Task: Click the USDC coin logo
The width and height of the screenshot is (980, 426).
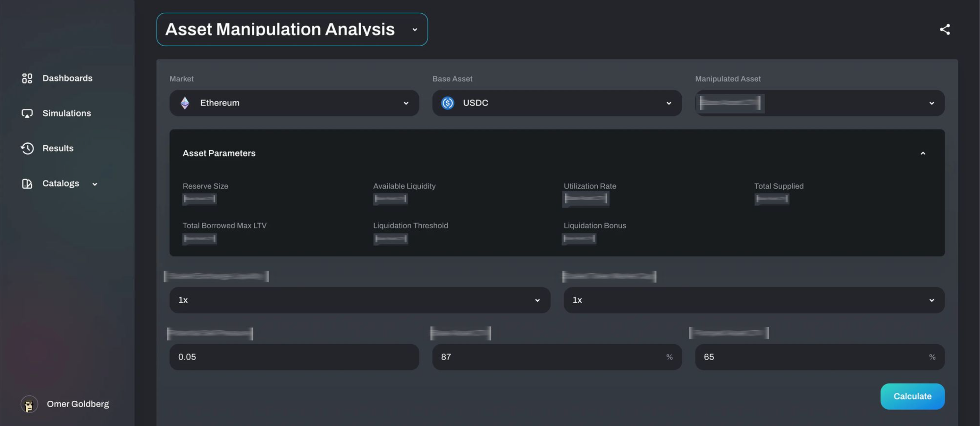Action: (x=447, y=103)
